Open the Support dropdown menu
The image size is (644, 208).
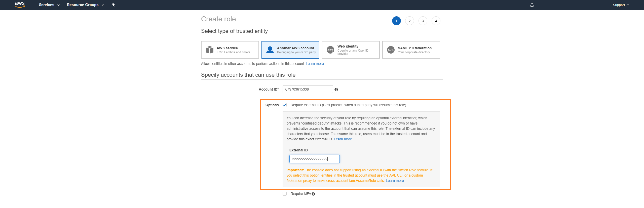[x=621, y=5]
